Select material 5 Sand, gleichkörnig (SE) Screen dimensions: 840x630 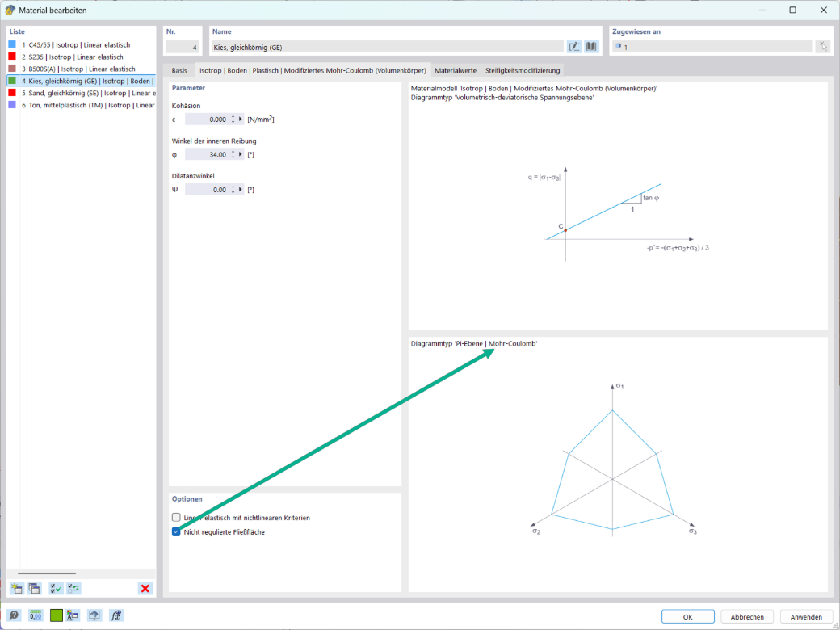[x=82, y=93]
